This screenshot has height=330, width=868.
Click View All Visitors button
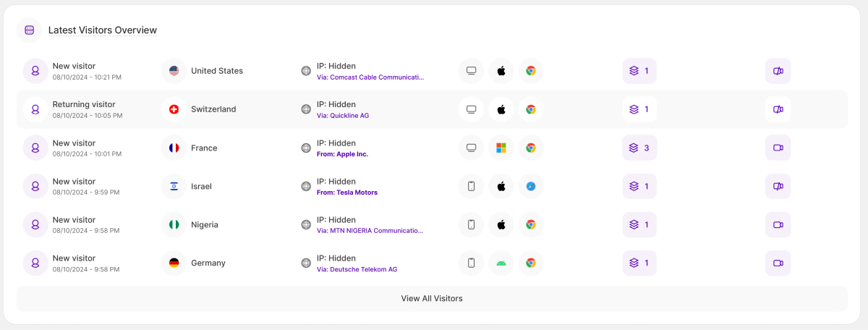coord(432,298)
